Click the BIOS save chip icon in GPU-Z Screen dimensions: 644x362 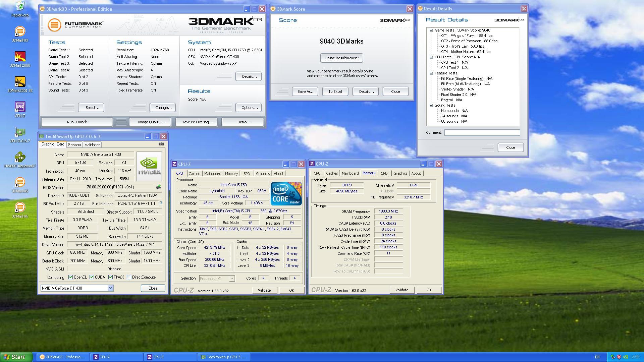click(158, 187)
